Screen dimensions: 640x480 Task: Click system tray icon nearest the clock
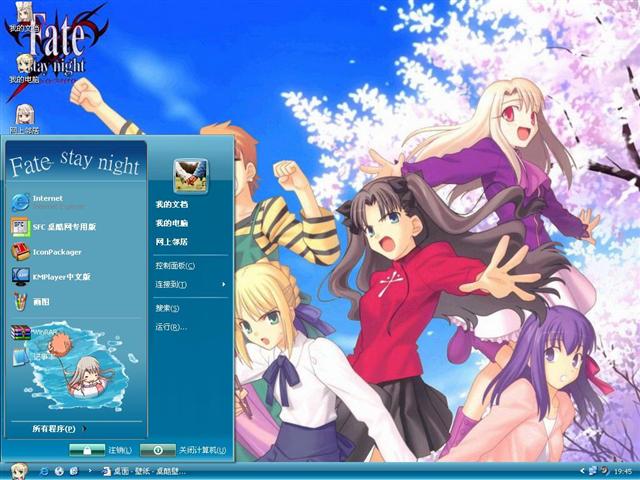604,471
